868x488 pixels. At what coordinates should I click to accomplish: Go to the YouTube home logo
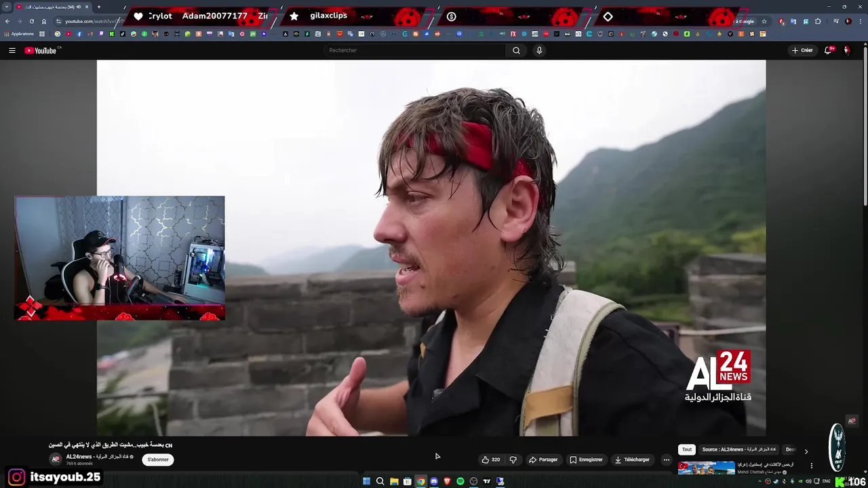click(41, 50)
